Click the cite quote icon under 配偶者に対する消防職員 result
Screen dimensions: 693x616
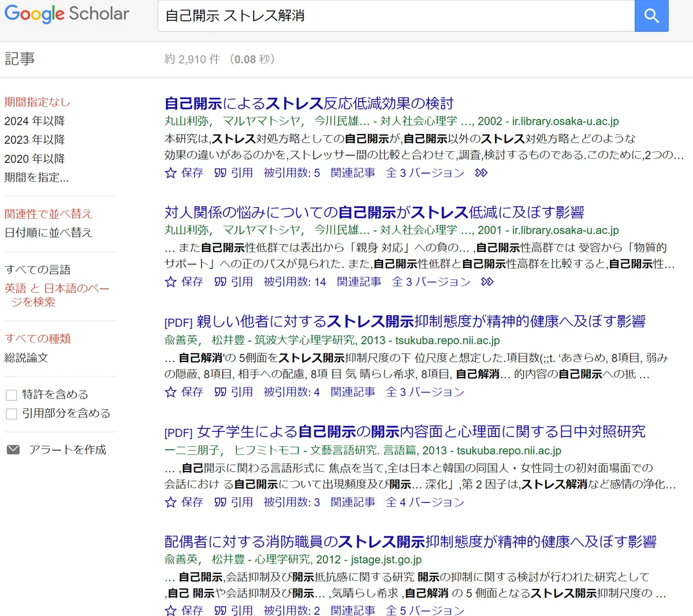coord(220,610)
